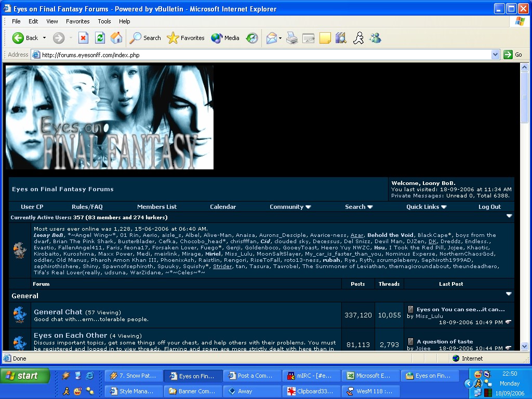532x399 pixels.
Task: Expand the forum Search dropdown menu
Action: (x=359, y=207)
